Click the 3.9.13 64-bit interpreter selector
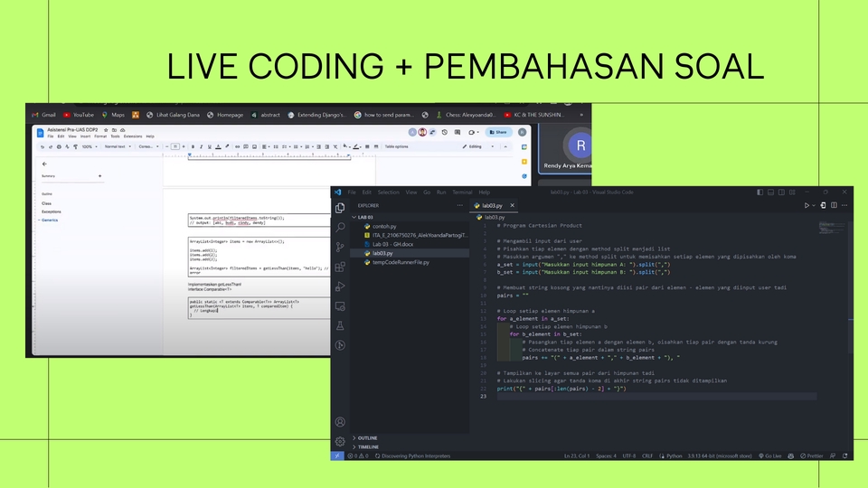This screenshot has width=868, height=488. (720, 455)
